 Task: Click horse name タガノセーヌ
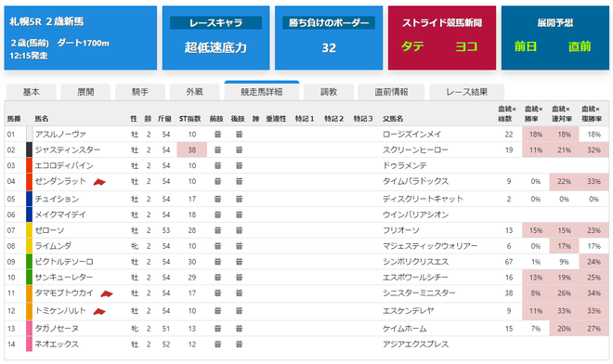pos(57,329)
